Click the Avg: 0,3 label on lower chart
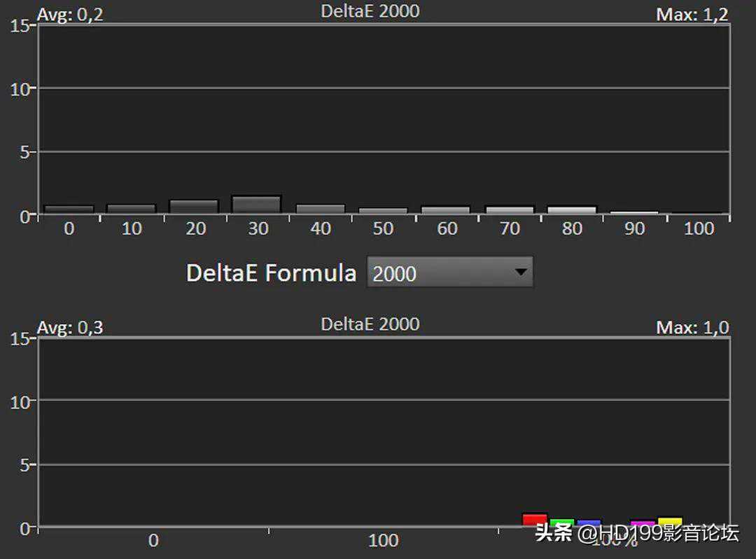Image resolution: width=756 pixels, height=559 pixels. pyautogui.click(x=70, y=327)
